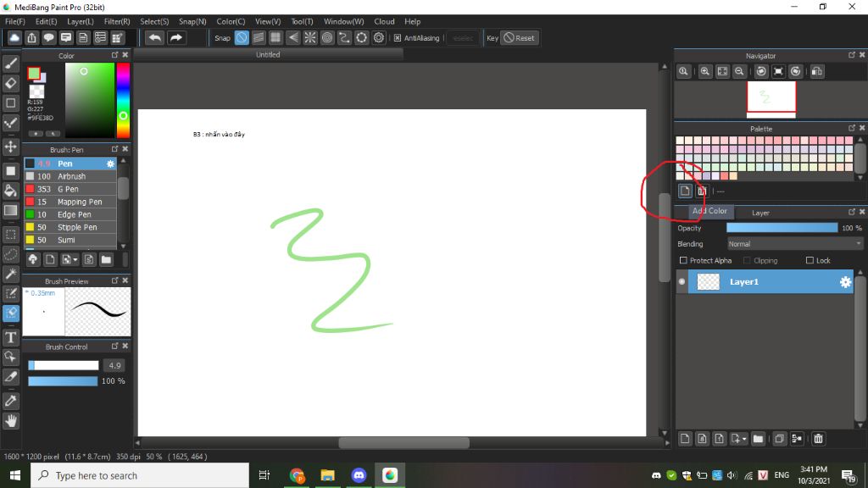This screenshot has width=868, height=488.
Task: Toggle the AntiAliasing checkbox
Action: point(398,38)
